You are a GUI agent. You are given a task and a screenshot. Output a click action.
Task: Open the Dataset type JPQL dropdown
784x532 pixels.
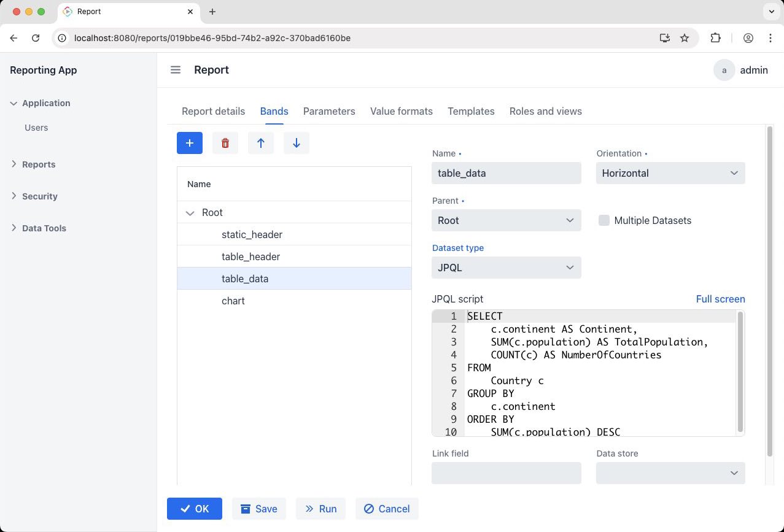coord(506,268)
